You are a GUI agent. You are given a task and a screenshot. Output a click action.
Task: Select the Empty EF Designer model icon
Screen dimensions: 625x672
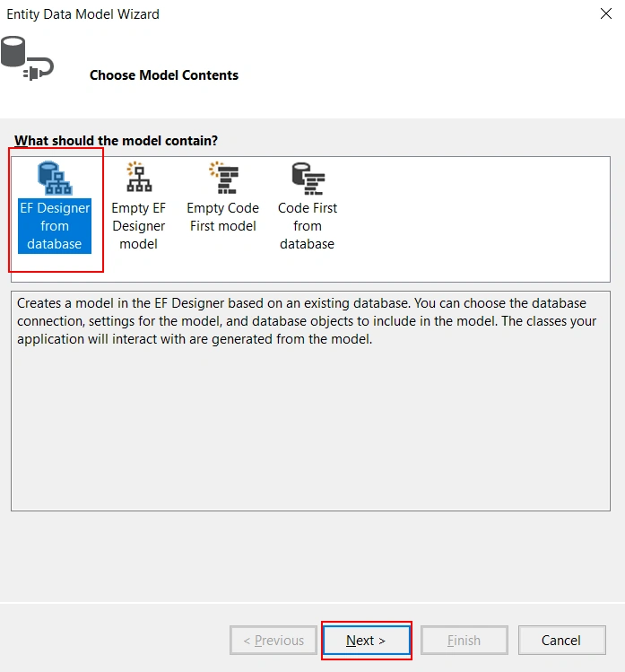[139, 177]
